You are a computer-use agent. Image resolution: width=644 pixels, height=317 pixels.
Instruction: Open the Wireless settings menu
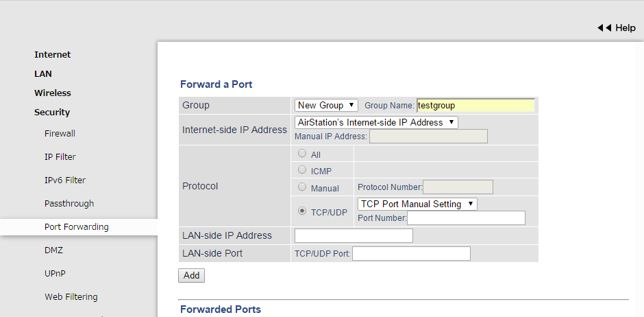coord(53,93)
